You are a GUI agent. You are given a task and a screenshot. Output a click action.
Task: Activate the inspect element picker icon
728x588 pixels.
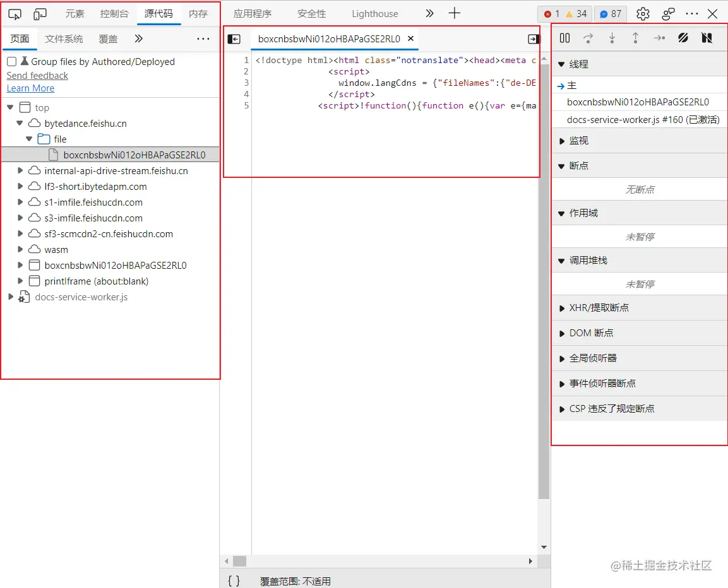pos(15,15)
